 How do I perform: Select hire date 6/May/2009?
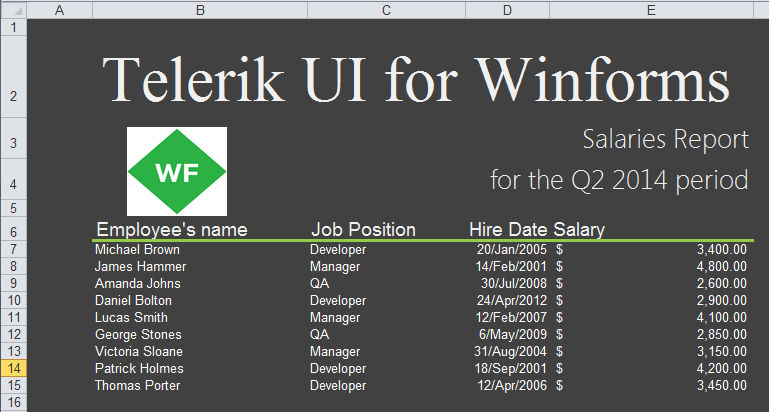[x=513, y=335]
